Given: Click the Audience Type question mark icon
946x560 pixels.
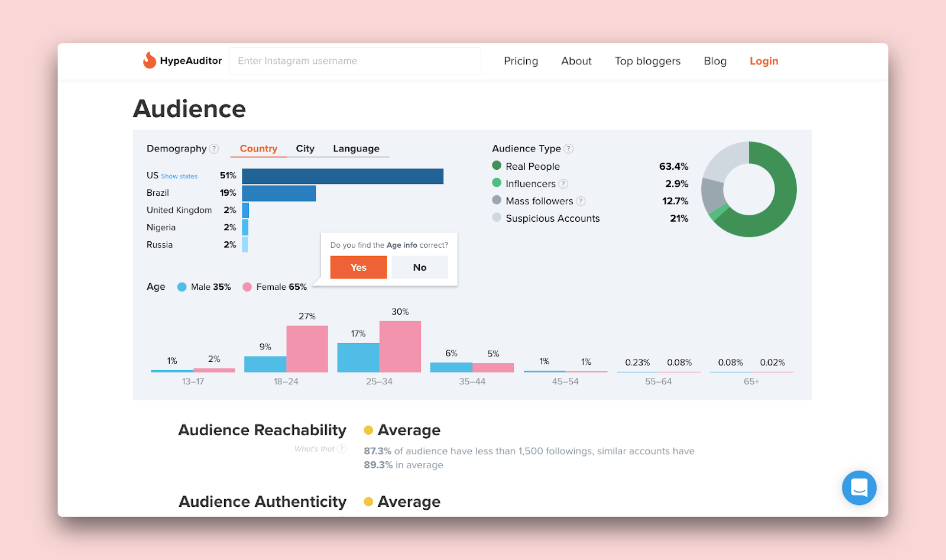Looking at the screenshot, I should tap(568, 148).
